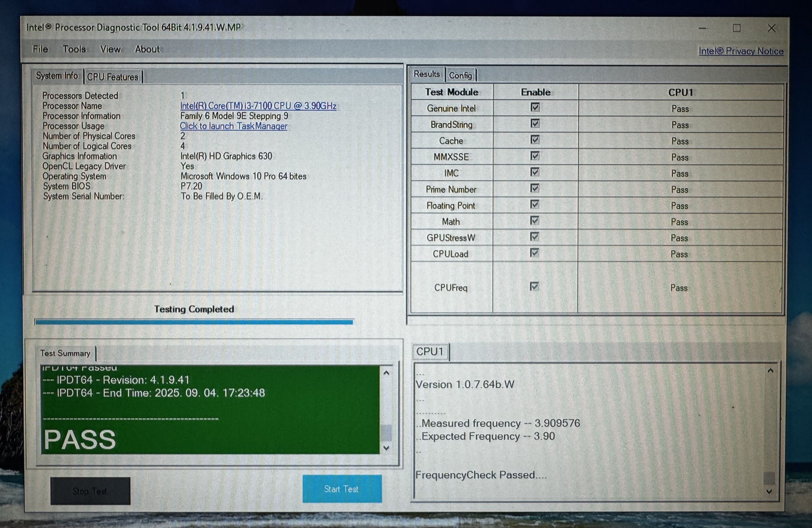Click the GPUStressW module name
The width and height of the screenshot is (812, 528).
[x=451, y=238]
